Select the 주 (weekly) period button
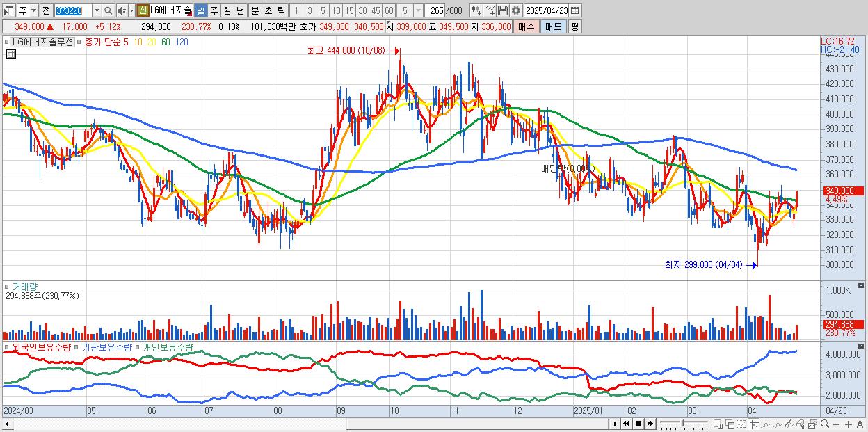This screenshot has width=868, height=432. (x=214, y=10)
